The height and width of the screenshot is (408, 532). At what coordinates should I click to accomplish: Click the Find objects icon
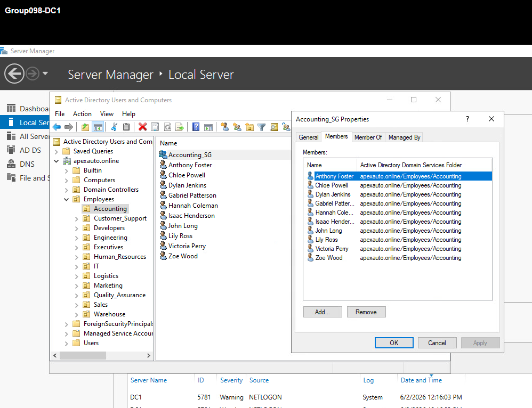274,127
